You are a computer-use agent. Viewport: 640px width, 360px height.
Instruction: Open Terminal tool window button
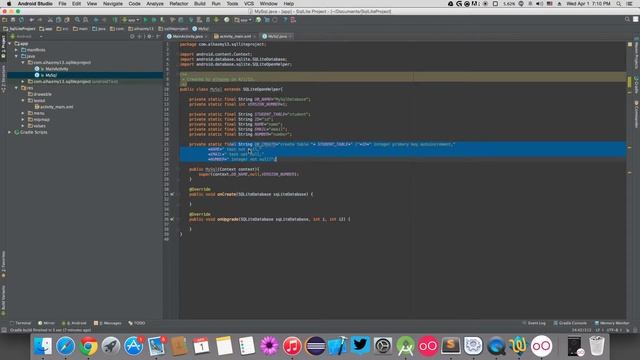coord(20,323)
